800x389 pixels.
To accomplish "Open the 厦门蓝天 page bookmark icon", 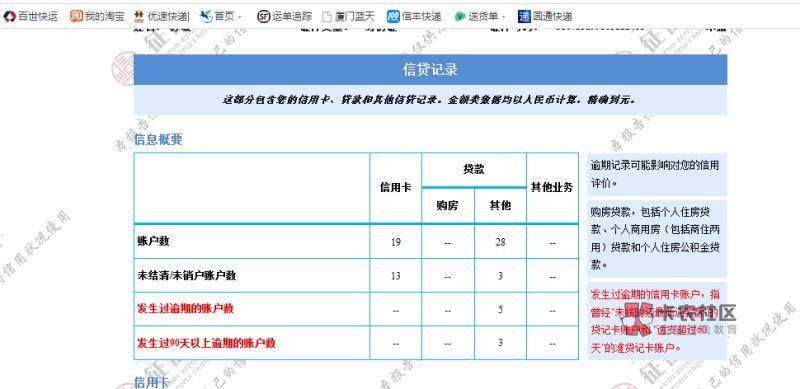I will pos(327,16).
